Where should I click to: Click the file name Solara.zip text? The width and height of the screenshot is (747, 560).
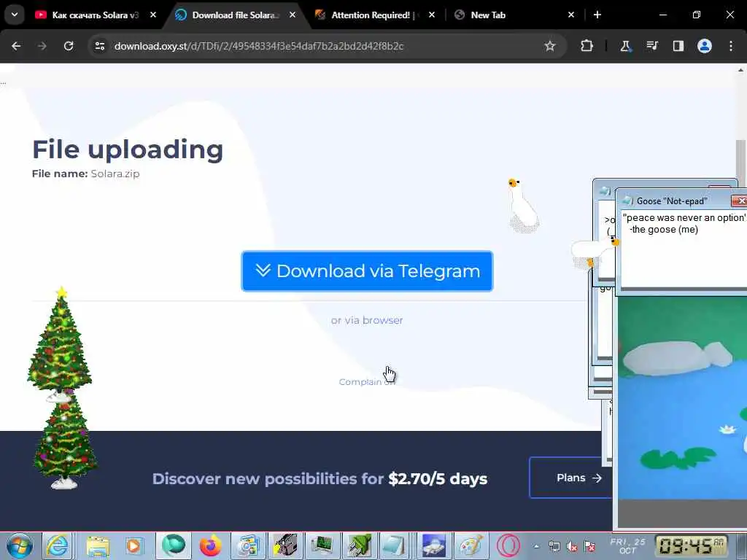(x=115, y=174)
